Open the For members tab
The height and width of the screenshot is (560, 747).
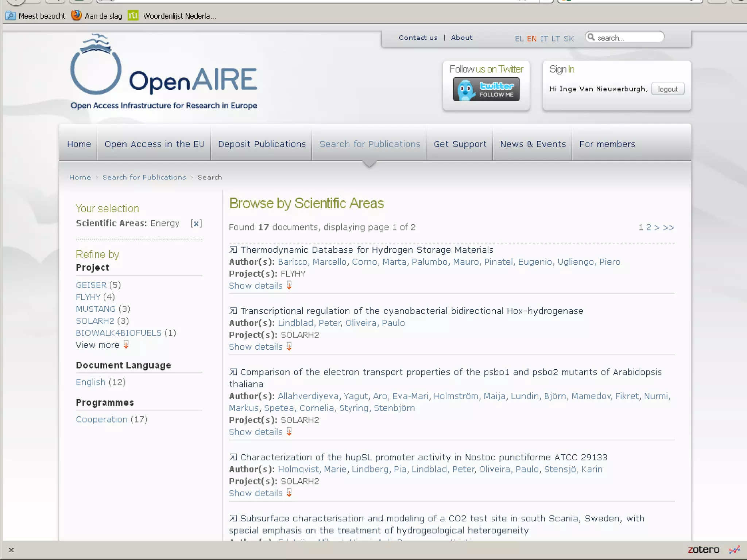pos(607,144)
